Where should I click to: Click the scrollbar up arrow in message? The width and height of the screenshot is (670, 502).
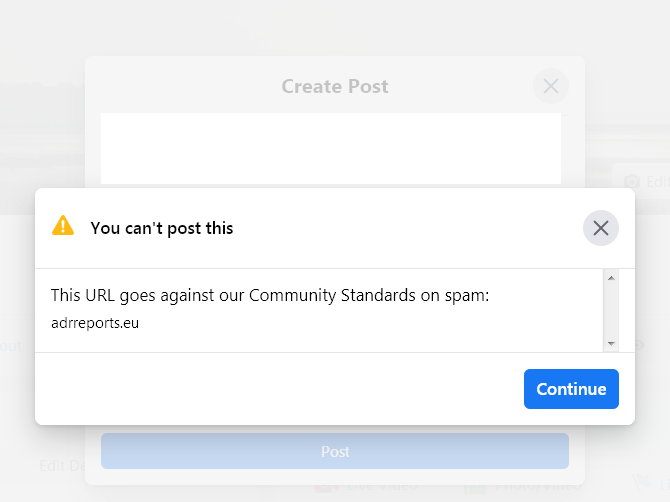(611, 277)
